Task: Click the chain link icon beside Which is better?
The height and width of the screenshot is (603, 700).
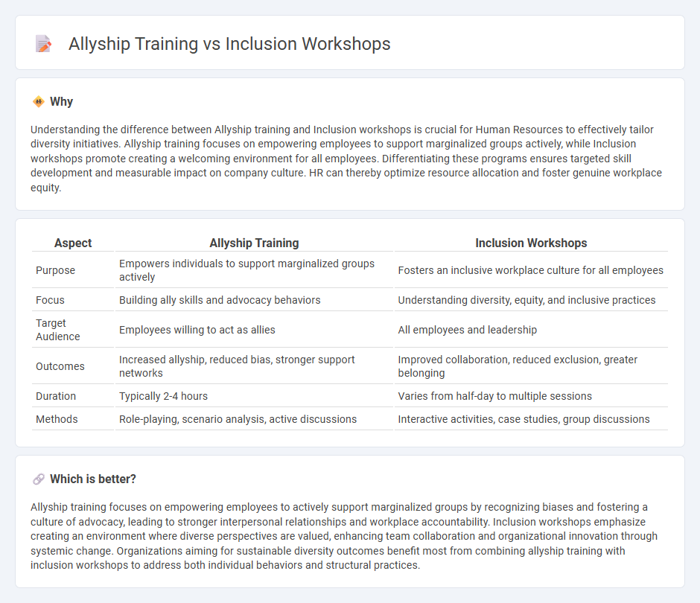Action: 39,479
